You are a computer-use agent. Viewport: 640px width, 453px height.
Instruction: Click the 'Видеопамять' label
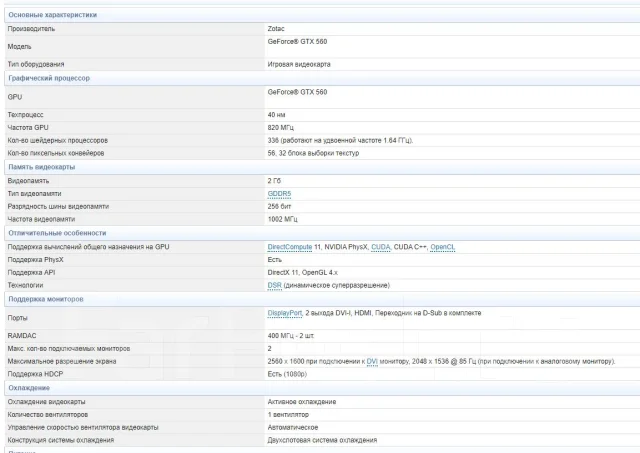point(28,181)
